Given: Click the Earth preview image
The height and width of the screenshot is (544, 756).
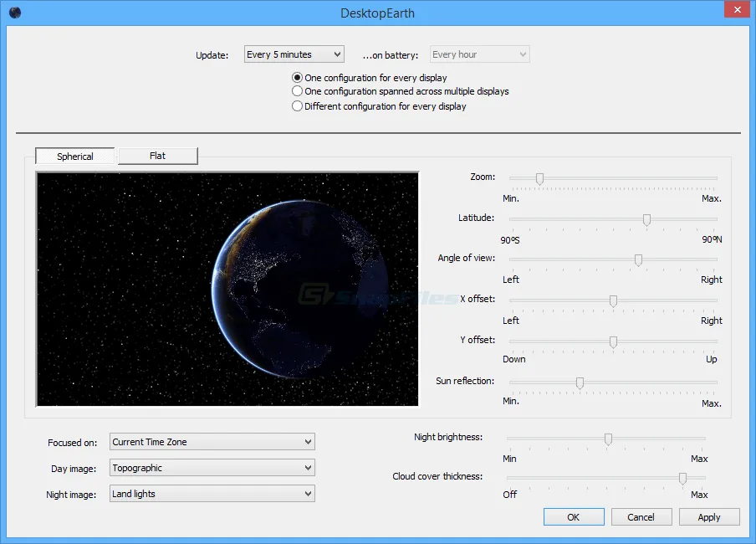Looking at the screenshot, I should pos(227,289).
